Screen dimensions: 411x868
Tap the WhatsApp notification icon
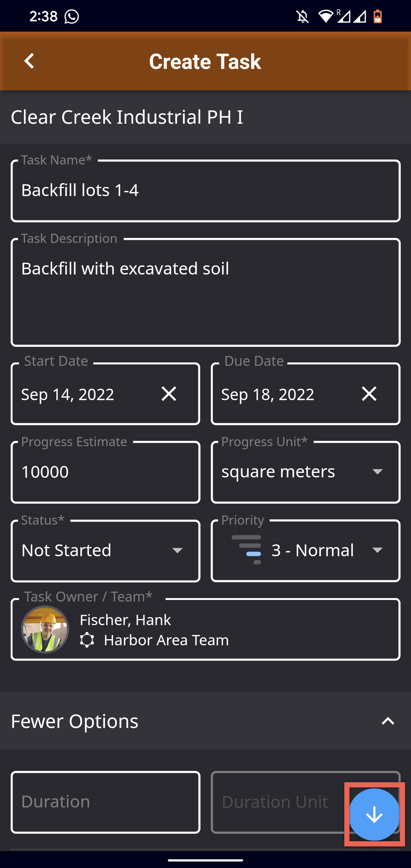point(72,16)
